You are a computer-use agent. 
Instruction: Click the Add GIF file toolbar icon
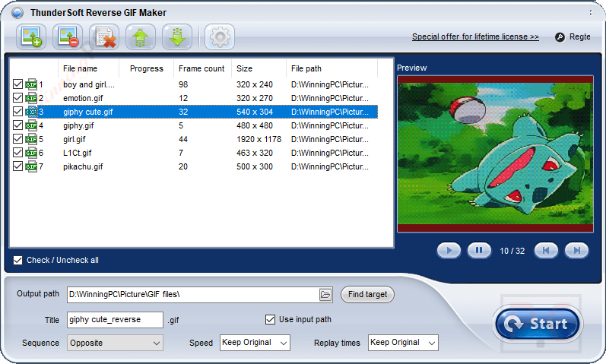point(31,37)
